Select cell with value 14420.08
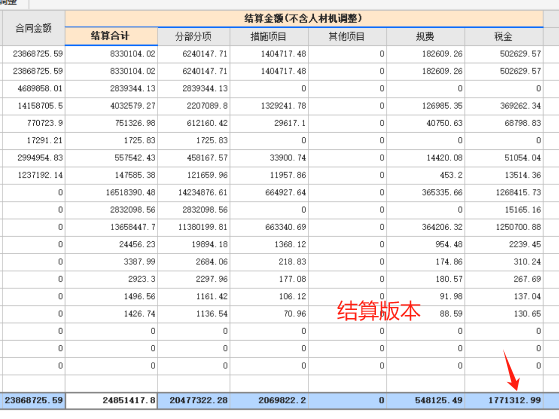 pos(425,158)
